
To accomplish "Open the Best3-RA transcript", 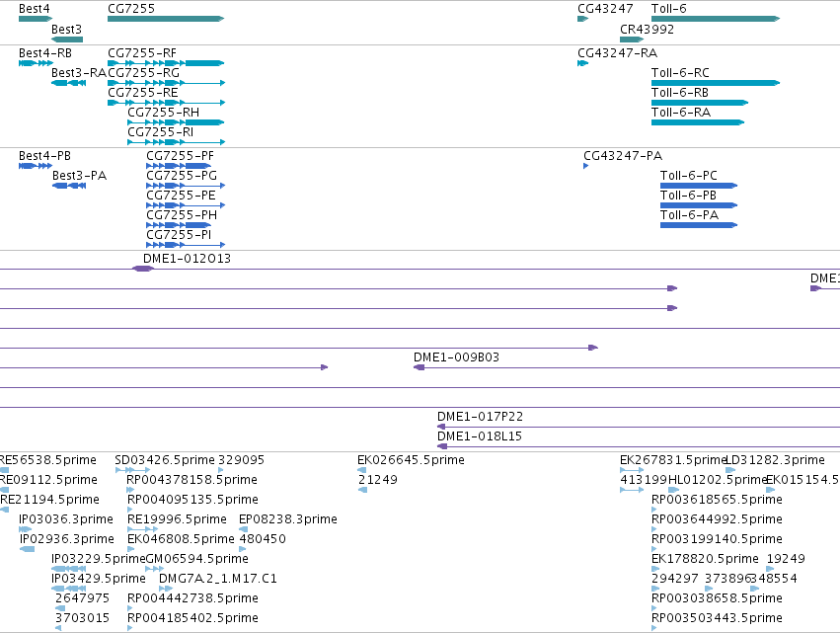I will click(x=68, y=83).
